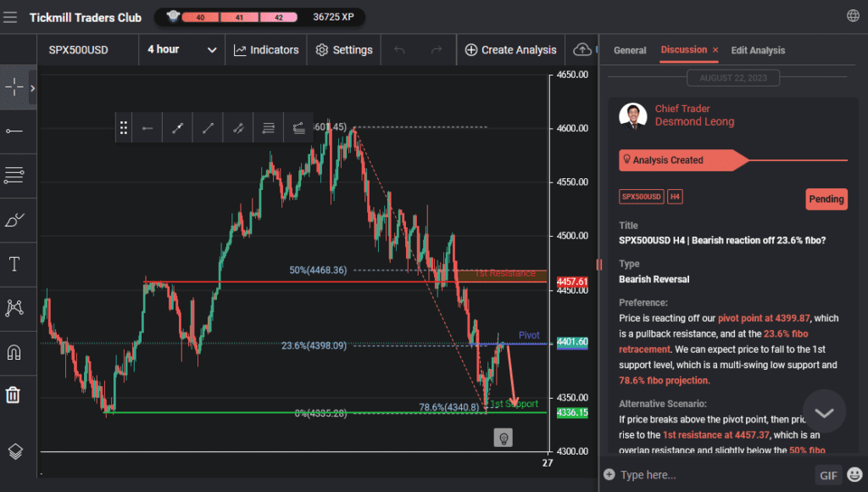Toggle the magnet snap mode
Viewport: 868px width, 492px height.
(14, 352)
